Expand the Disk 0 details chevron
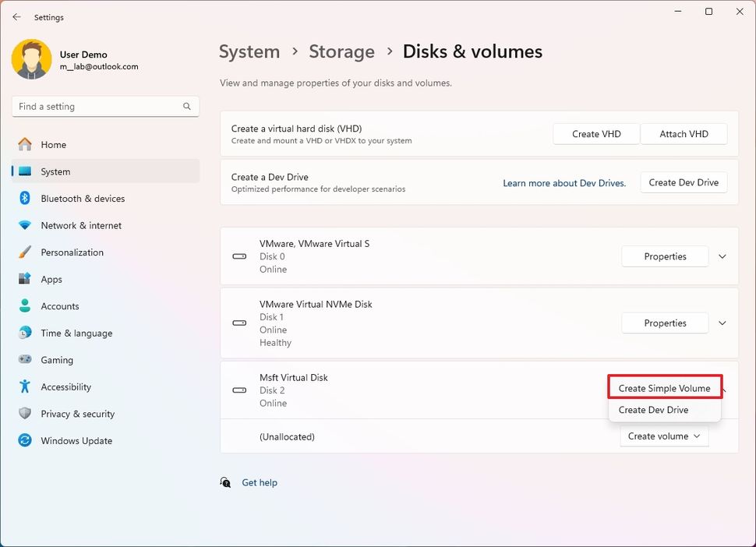756x547 pixels. pos(722,256)
